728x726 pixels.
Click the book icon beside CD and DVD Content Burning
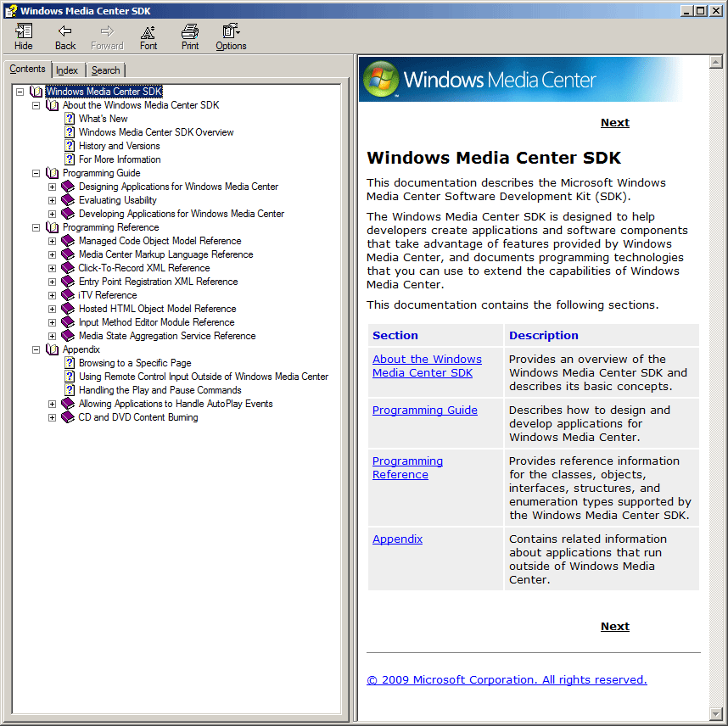[x=68, y=417]
